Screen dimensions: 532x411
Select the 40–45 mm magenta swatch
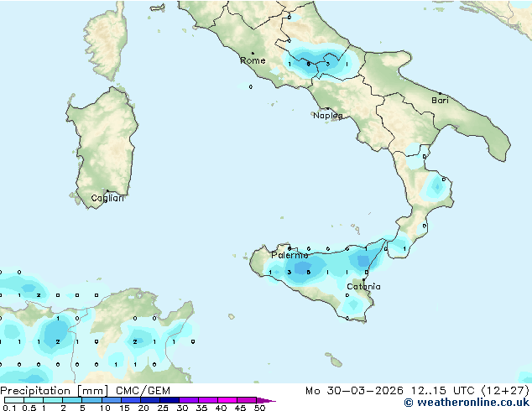pyautogui.click(x=227, y=400)
